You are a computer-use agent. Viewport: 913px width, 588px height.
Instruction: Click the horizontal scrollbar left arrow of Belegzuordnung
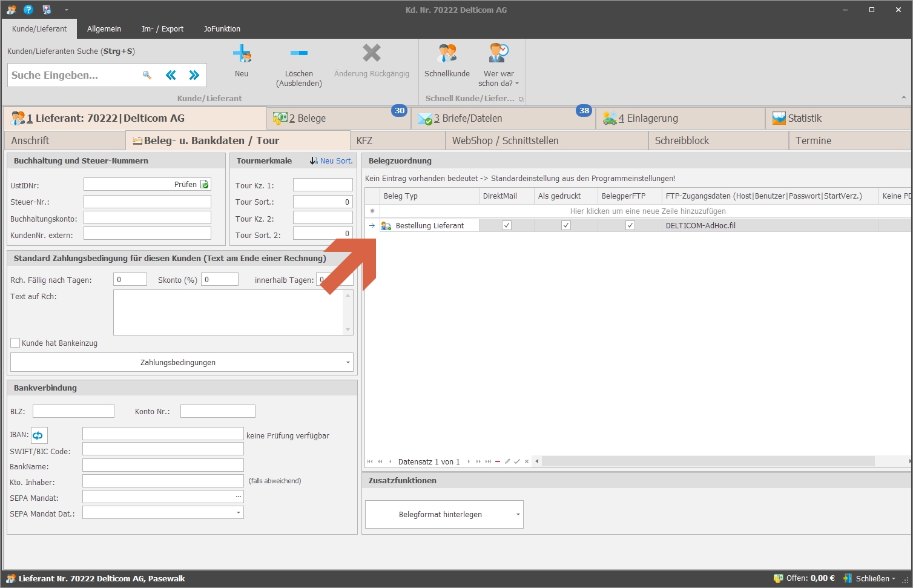point(537,461)
